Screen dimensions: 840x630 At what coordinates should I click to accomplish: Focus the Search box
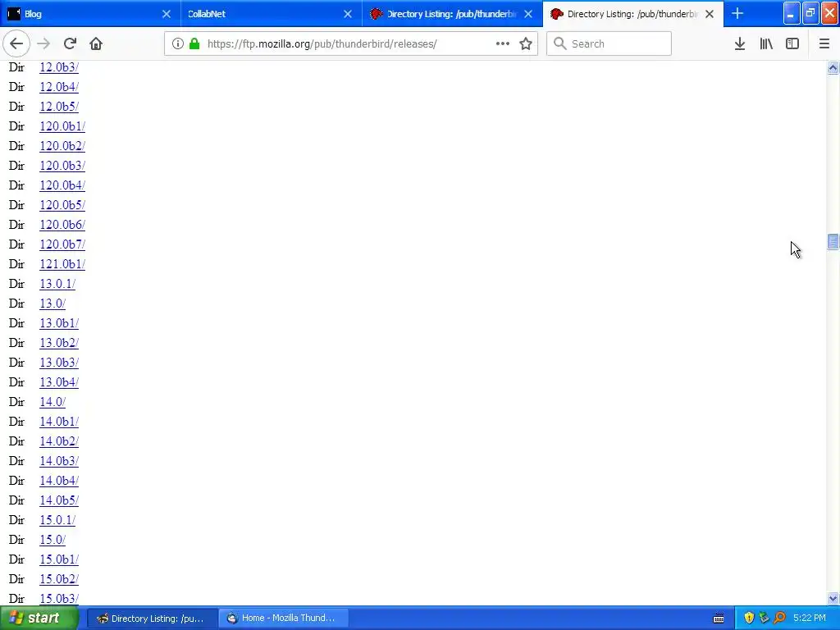point(609,44)
